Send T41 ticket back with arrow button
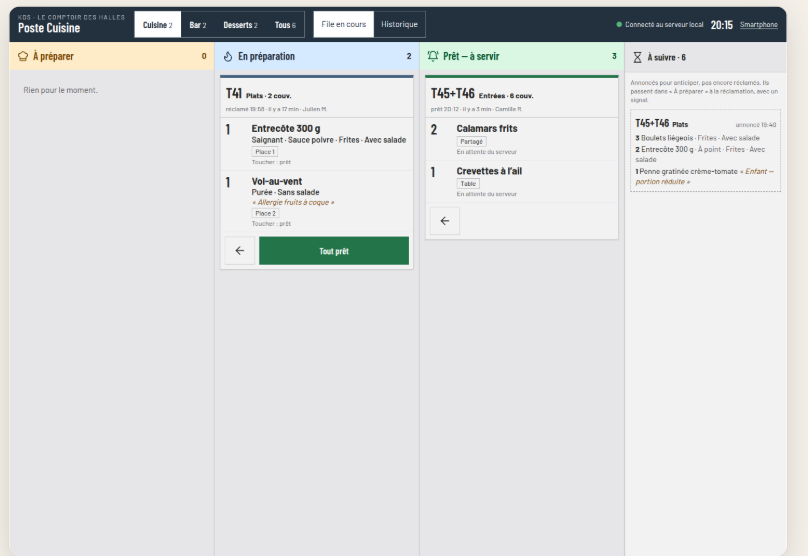808x556 pixels. click(240, 251)
